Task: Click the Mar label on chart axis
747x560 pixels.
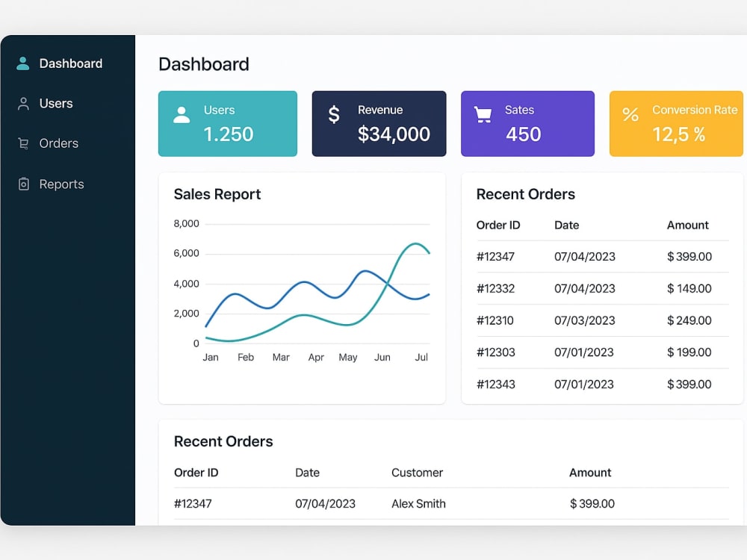Action: pos(281,357)
